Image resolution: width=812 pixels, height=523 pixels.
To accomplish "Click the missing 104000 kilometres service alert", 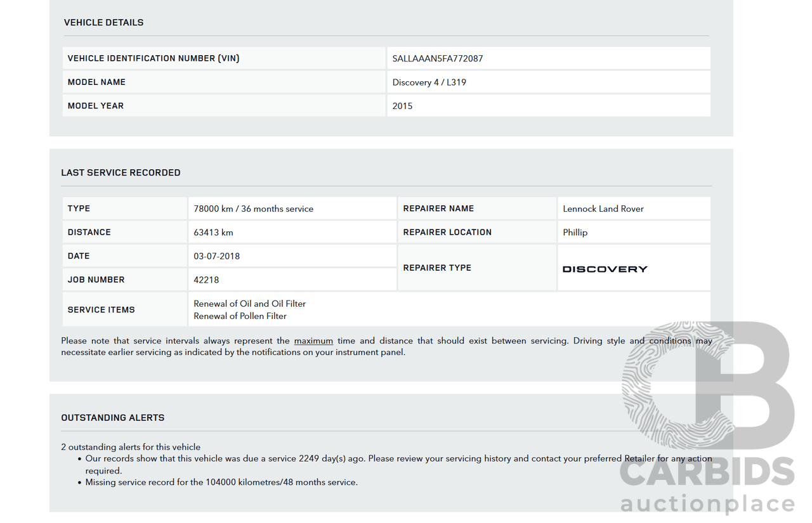I will pyautogui.click(x=221, y=482).
